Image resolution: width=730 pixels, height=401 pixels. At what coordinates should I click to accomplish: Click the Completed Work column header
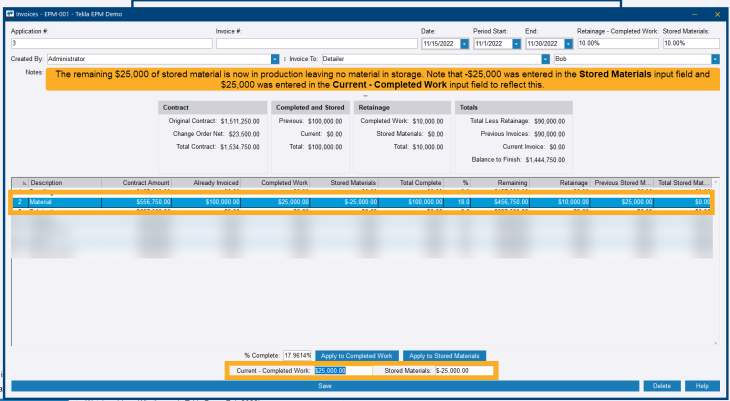point(275,183)
